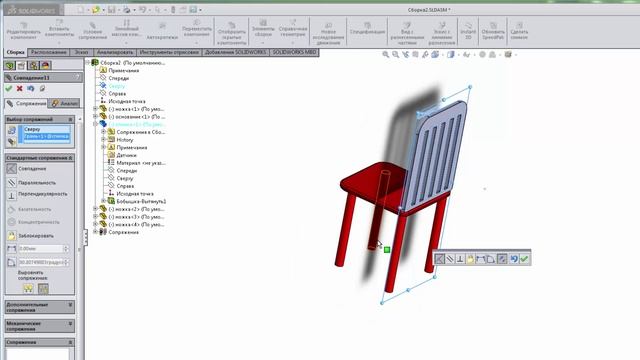Open the ConfigurationManager panel tab icon

click(x=33, y=65)
